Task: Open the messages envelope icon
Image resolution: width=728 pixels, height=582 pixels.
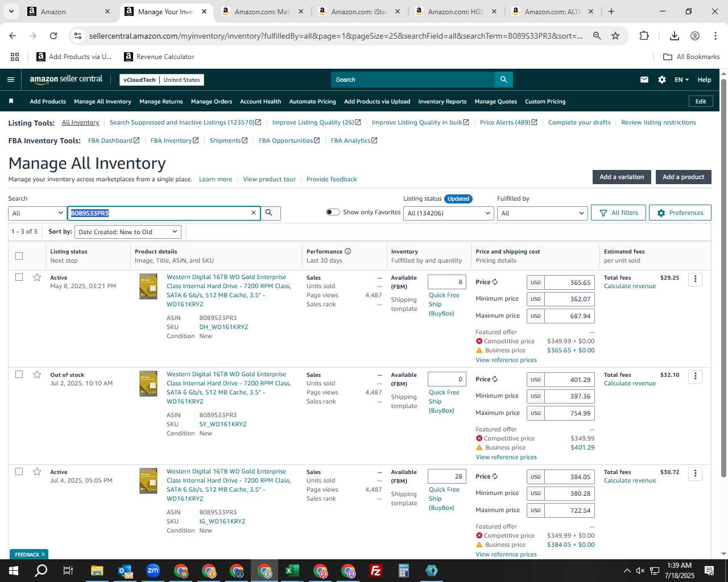Action: tap(644, 80)
